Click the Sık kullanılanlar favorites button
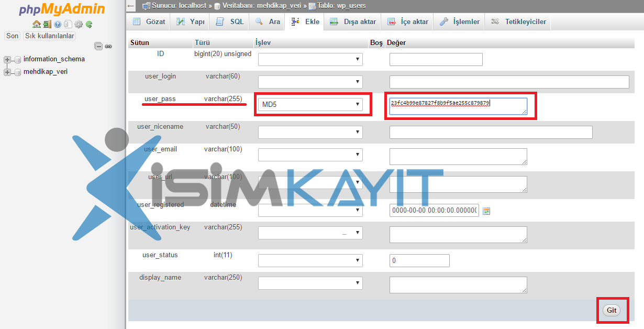 click(50, 36)
